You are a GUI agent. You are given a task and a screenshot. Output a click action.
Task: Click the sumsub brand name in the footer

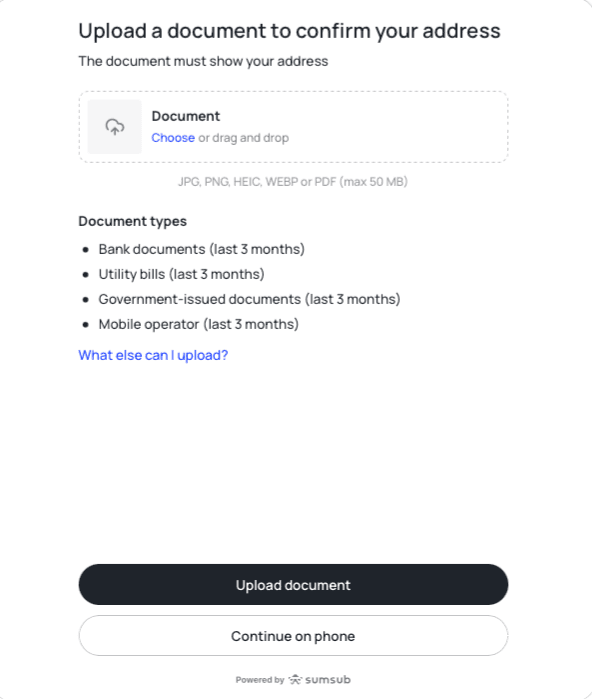(328, 679)
